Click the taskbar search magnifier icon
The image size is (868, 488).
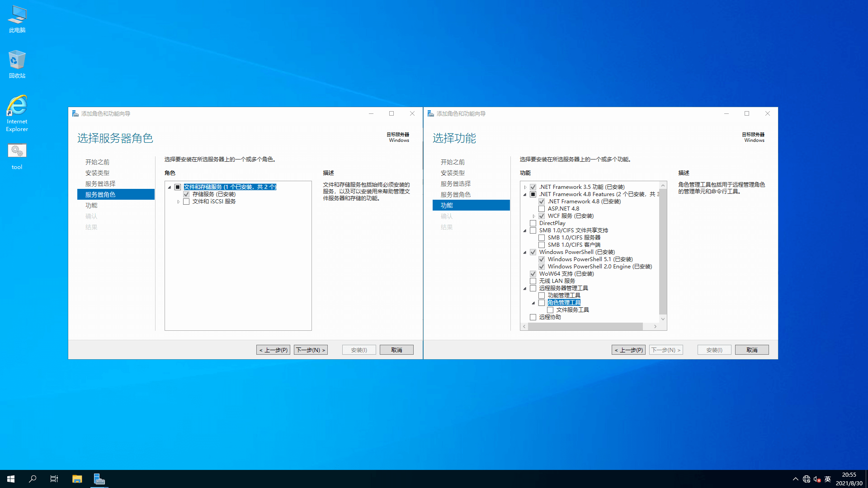pyautogui.click(x=33, y=479)
